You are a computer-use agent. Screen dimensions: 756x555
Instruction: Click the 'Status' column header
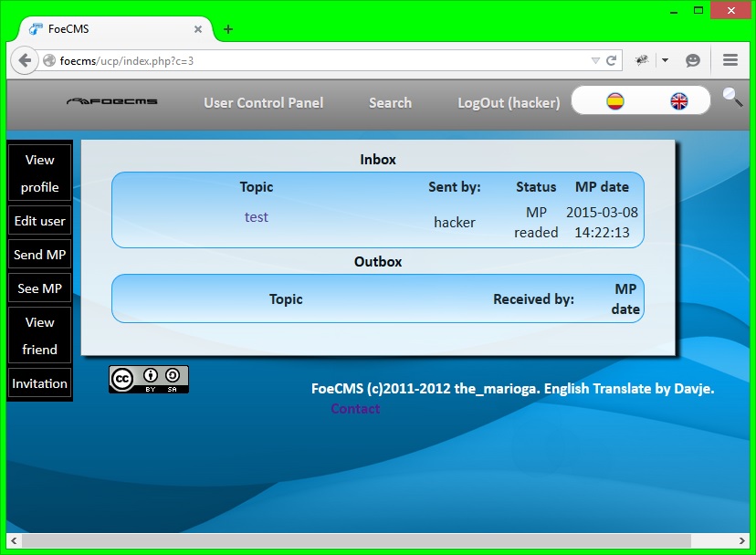536,187
